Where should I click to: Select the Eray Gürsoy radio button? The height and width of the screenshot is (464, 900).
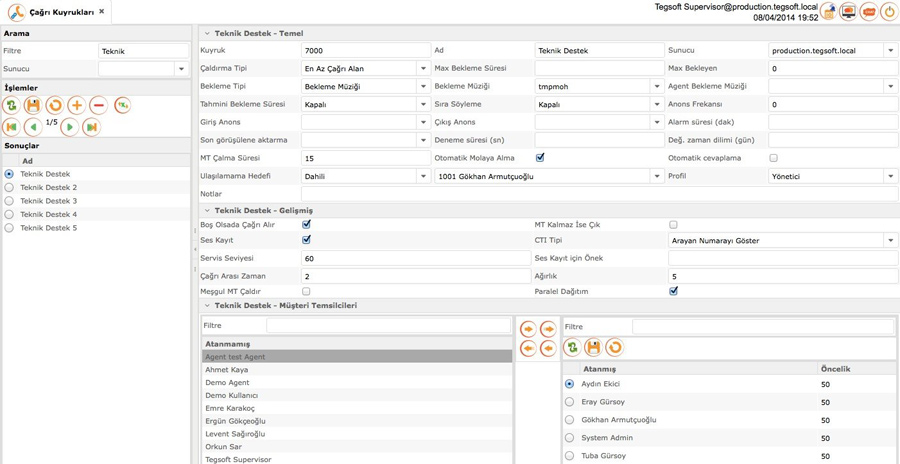(x=569, y=402)
